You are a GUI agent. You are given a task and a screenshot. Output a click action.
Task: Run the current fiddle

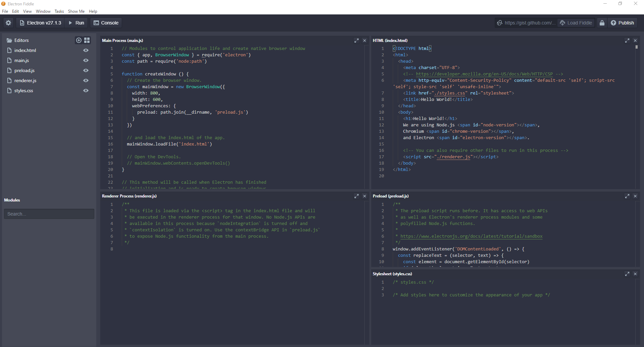(x=76, y=22)
